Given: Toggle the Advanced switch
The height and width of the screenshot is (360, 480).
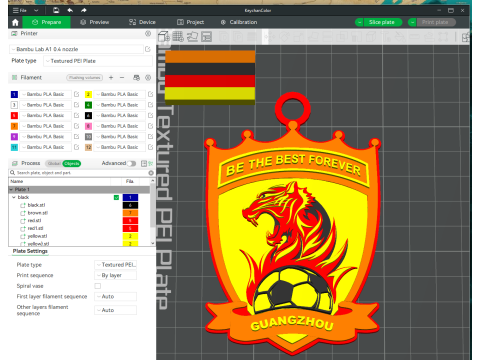Looking at the screenshot, I should point(132,163).
